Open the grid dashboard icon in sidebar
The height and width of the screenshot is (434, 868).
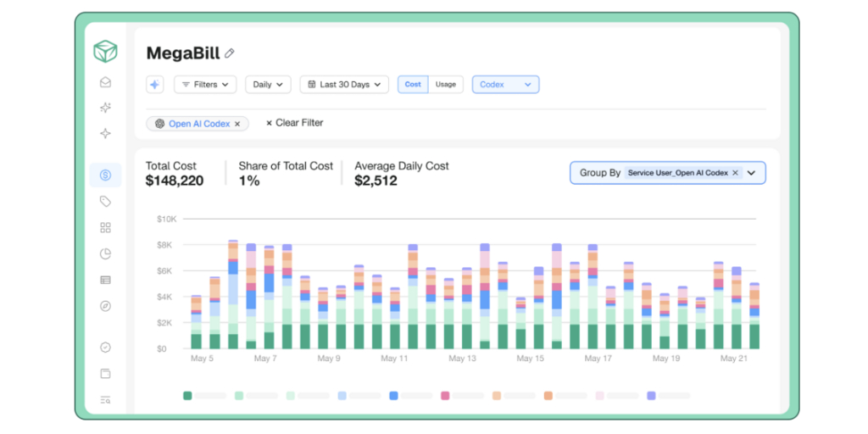tap(105, 227)
